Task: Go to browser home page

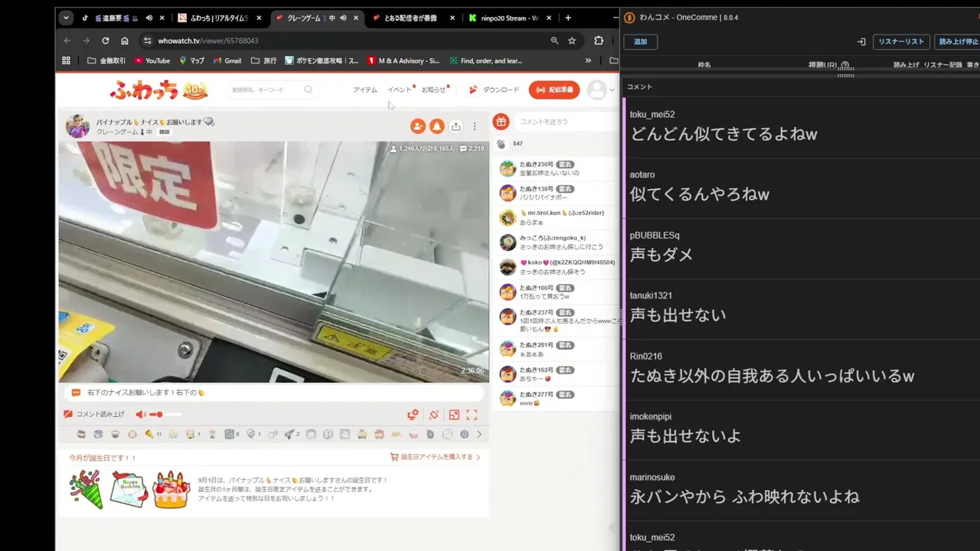Action: click(124, 41)
